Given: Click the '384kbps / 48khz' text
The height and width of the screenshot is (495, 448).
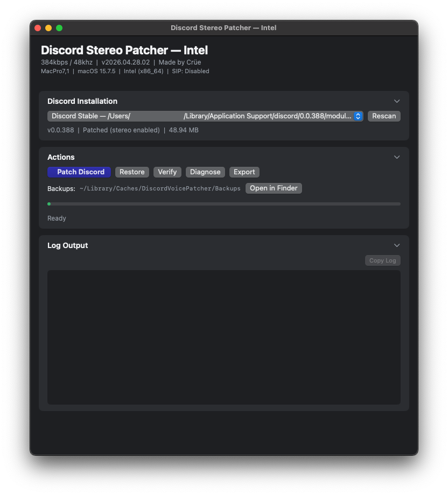Looking at the screenshot, I should 67,62.
